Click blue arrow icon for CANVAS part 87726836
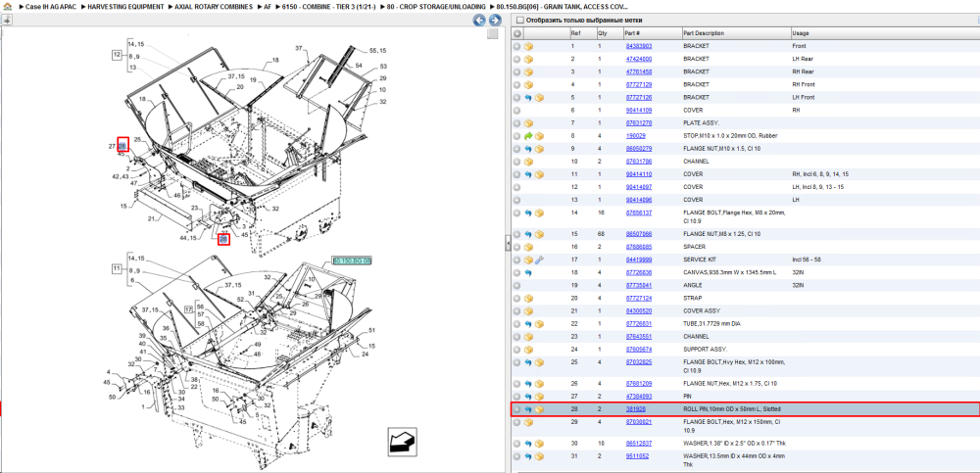The height and width of the screenshot is (473, 980). click(528, 272)
